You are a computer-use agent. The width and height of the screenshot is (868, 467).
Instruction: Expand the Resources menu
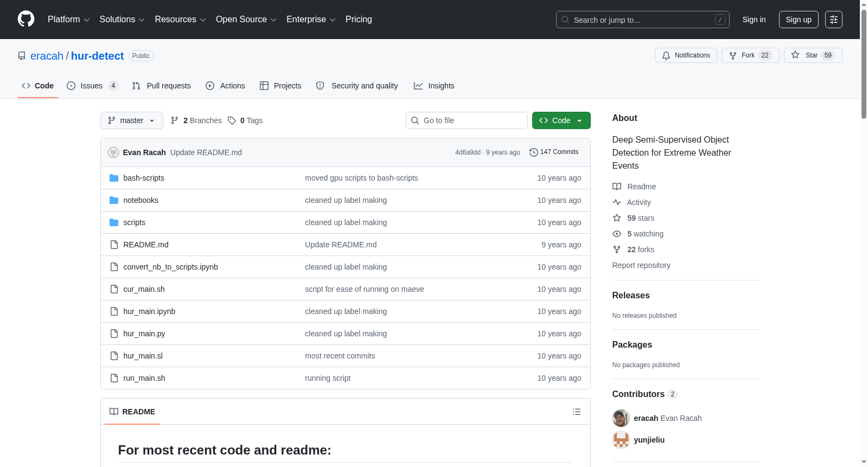pos(180,20)
